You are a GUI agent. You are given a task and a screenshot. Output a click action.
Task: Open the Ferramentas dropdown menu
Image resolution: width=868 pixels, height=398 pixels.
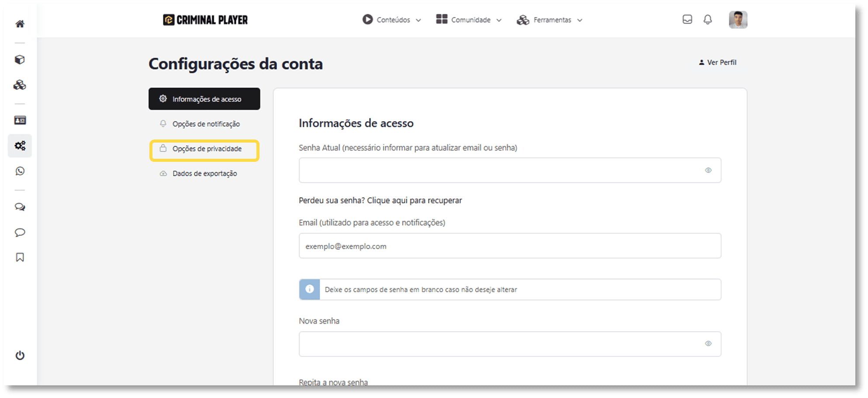click(x=550, y=20)
